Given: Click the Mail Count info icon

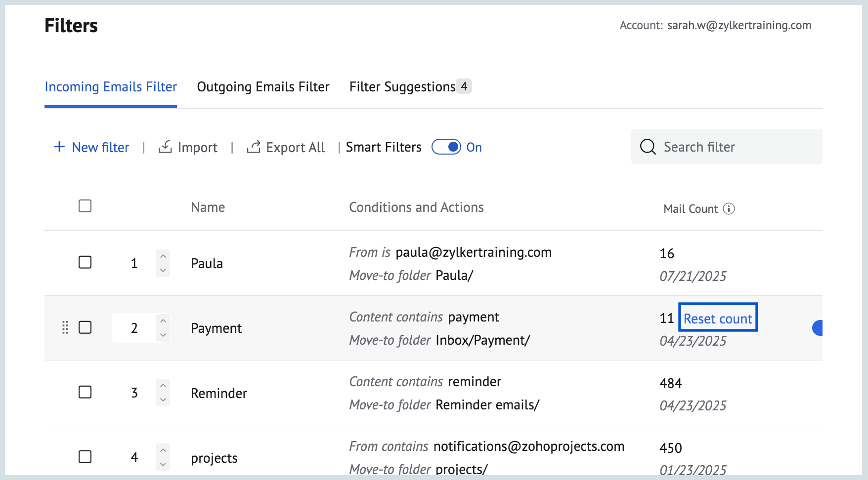Looking at the screenshot, I should 729,209.
